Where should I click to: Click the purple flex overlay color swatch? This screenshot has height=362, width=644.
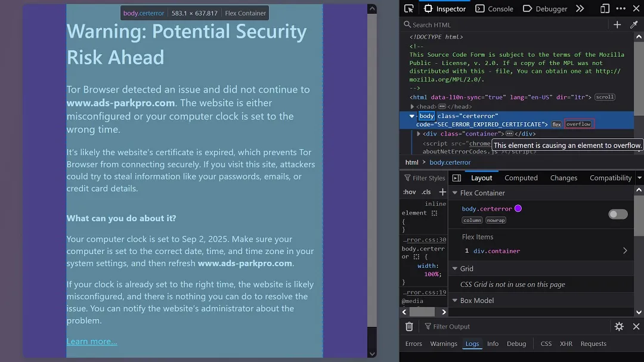[x=518, y=208]
